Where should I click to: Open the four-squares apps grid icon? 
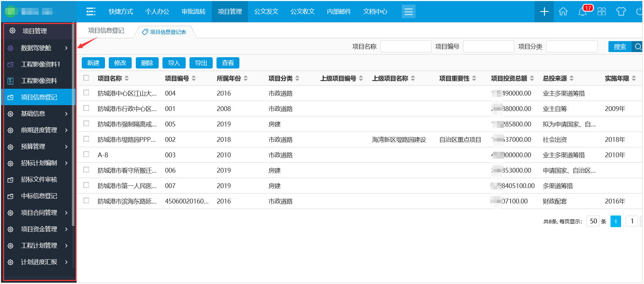tap(602, 12)
